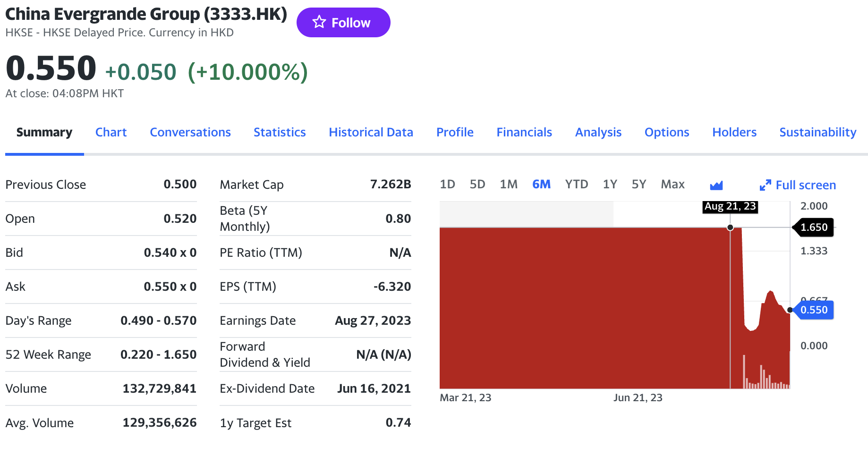Select the 1M chart range
868x455 pixels.
[509, 184]
